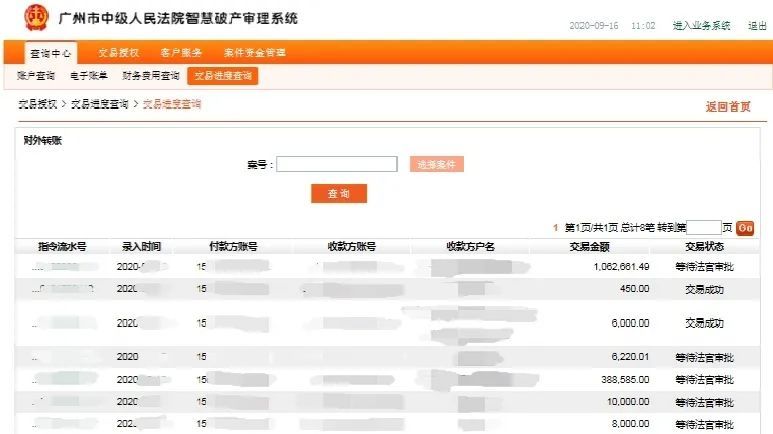
Task: Switch to the 交易授权 tab
Action: pyautogui.click(x=118, y=53)
